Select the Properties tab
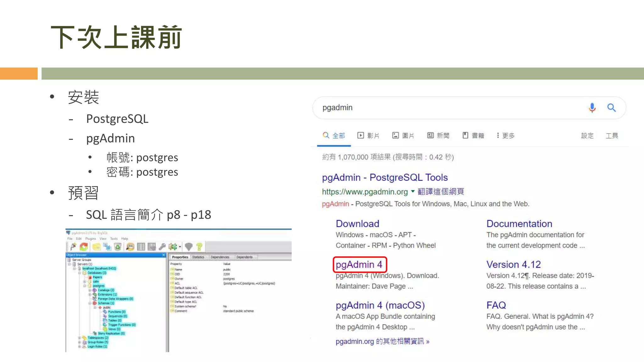The height and width of the screenshot is (362, 644). click(x=180, y=257)
